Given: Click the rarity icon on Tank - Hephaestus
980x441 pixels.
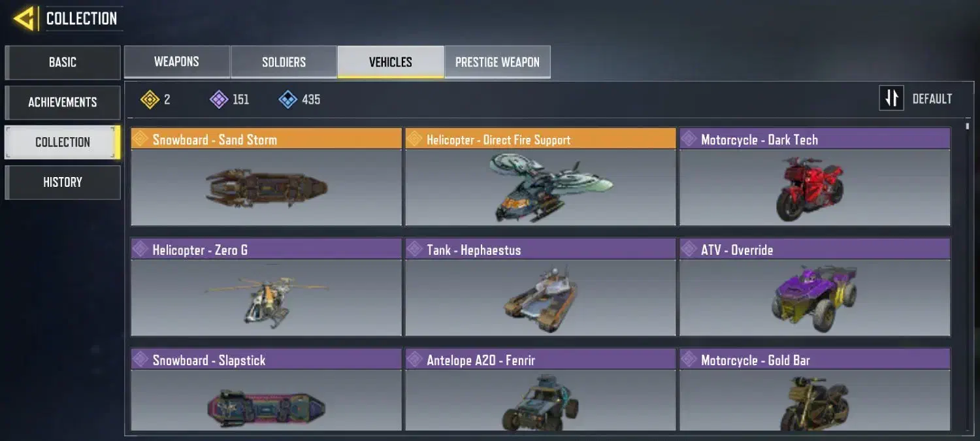Looking at the screenshot, I should pyautogui.click(x=415, y=250).
